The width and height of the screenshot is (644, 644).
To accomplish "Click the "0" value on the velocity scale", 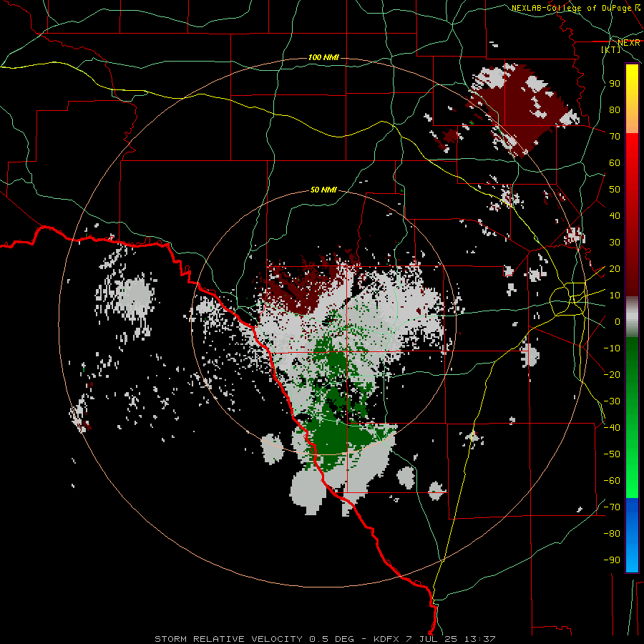I will 618,322.
